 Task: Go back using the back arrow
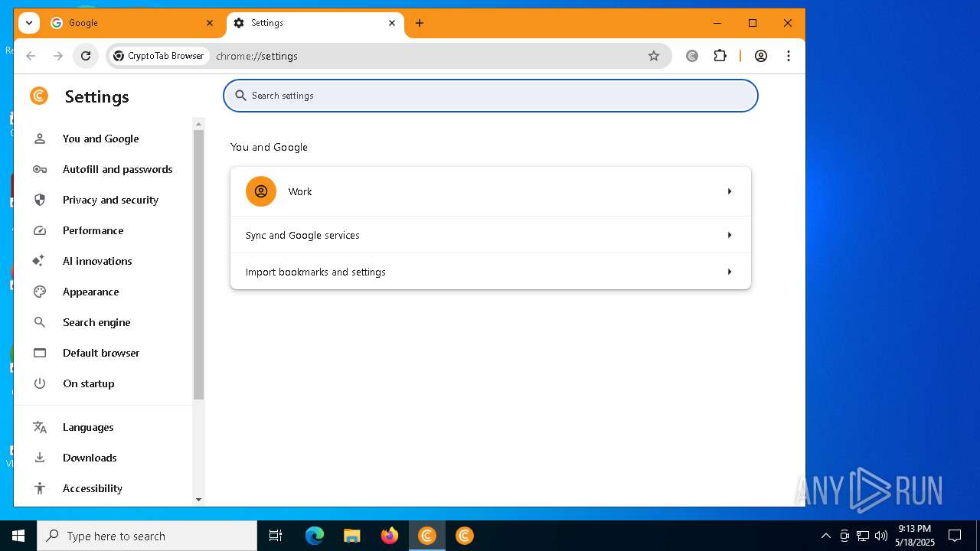(x=31, y=56)
